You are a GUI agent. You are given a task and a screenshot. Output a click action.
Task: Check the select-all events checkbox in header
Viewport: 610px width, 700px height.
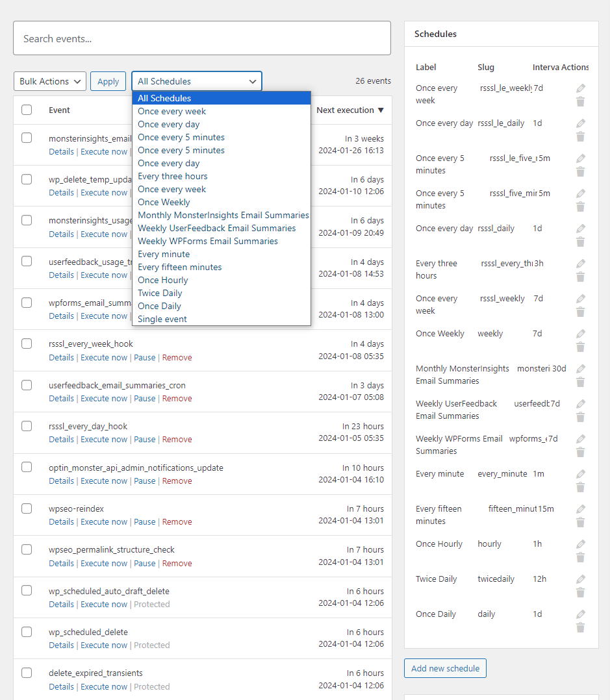pos(27,110)
